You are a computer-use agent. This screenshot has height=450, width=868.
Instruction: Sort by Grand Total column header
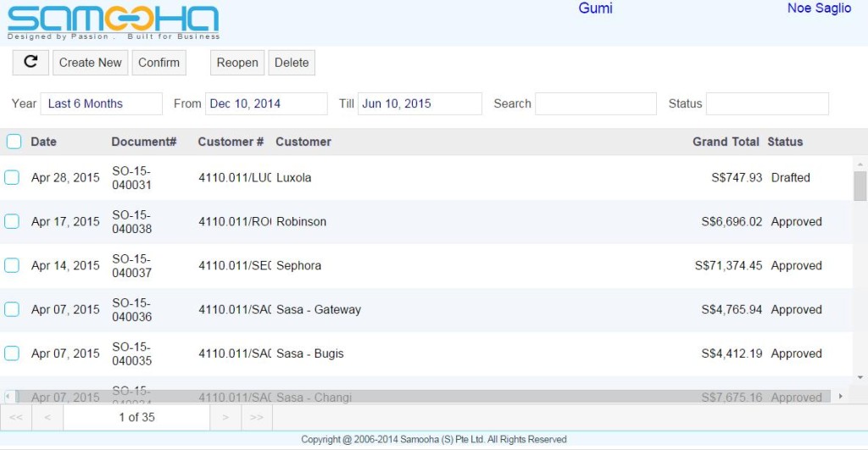726,142
